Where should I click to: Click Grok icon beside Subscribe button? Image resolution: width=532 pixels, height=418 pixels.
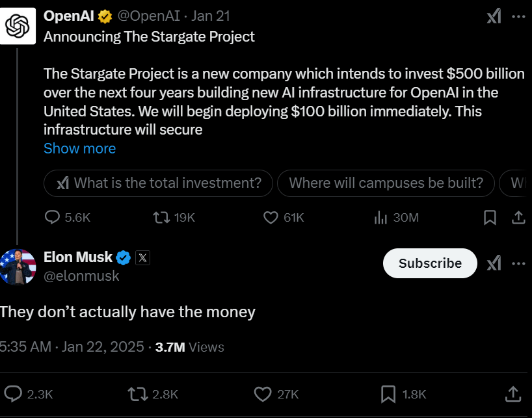click(494, 263)
